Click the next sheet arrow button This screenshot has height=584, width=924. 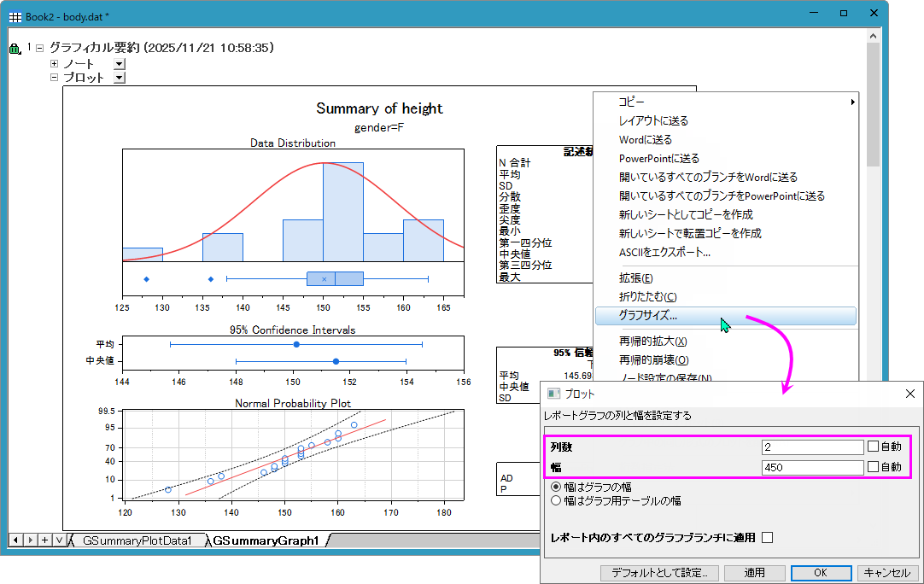[30, 540]
